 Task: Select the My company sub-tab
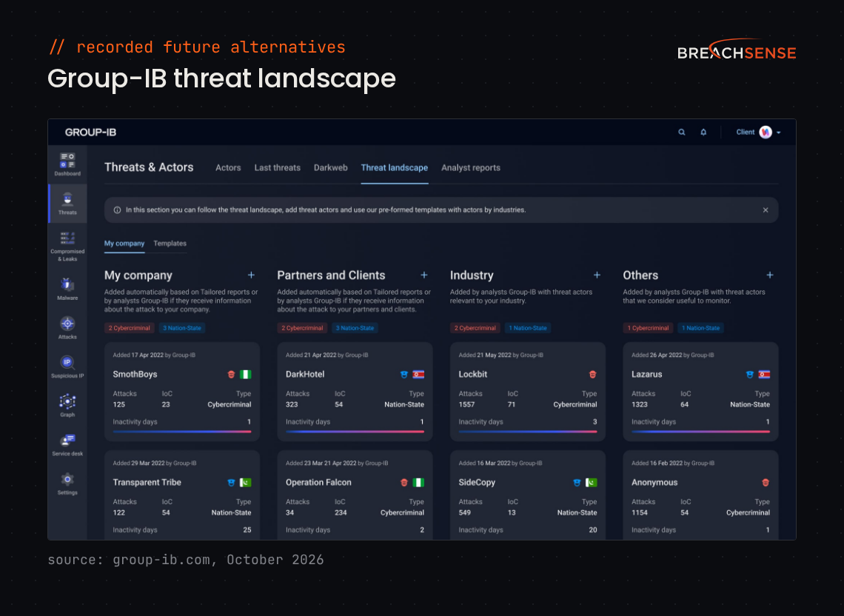point(124,244)
